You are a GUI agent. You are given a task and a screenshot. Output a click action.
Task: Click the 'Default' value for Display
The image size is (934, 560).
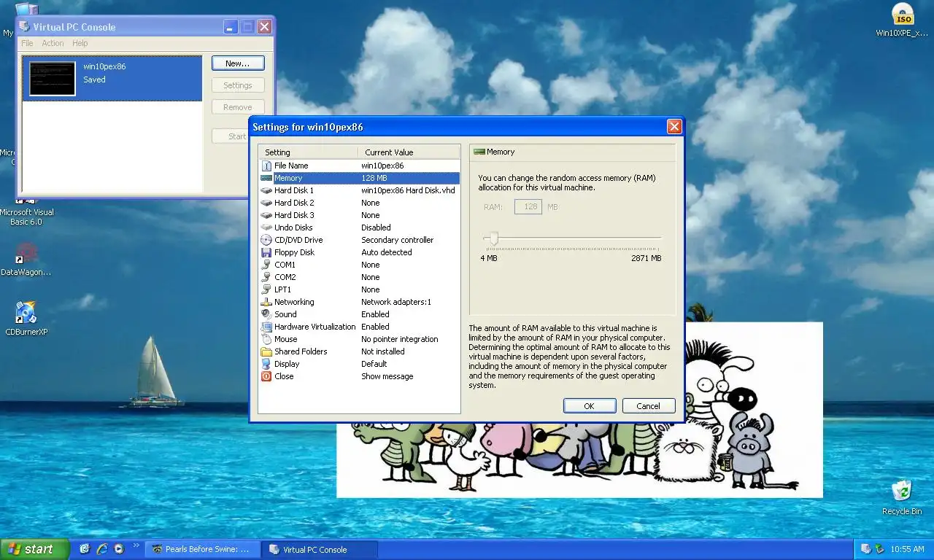pyautogui.click(x=374, y=364)
